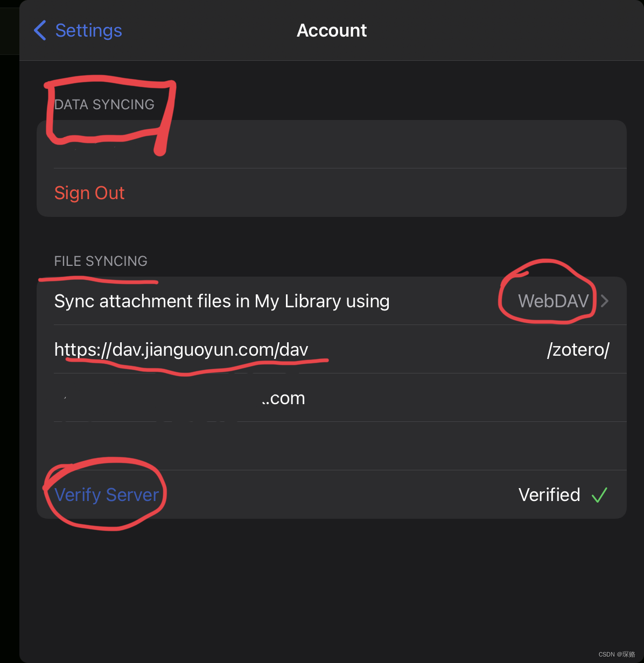Viewport: 644px width, 663px height.
Task: Expand the chevron next to WebDAV
Action: [605, 301]
